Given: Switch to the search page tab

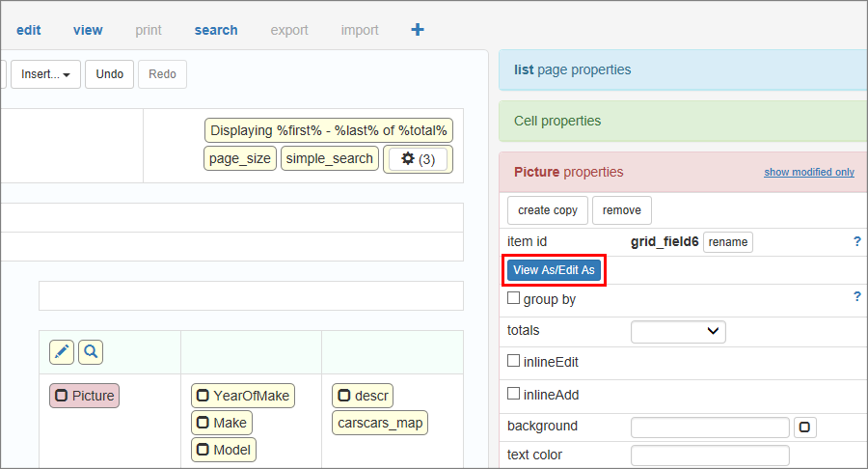Looking at the screenshot, I should point(216,30).
